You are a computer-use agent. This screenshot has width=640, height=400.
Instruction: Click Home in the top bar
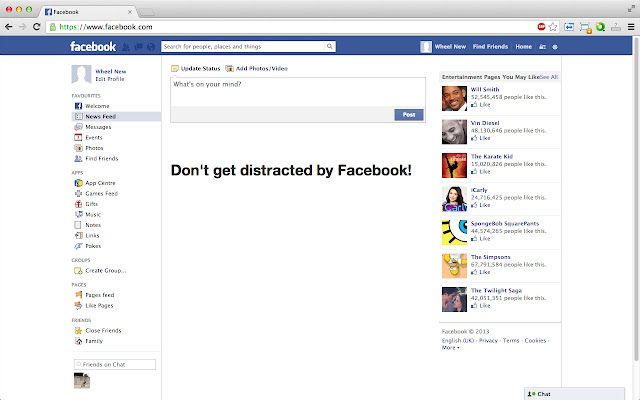523,47
